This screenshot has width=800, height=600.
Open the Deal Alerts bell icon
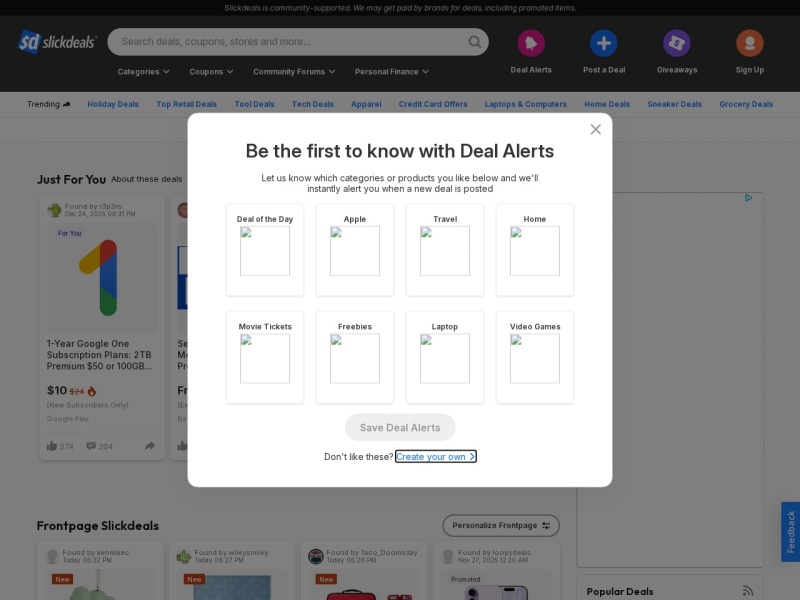(x=531, y=43)
